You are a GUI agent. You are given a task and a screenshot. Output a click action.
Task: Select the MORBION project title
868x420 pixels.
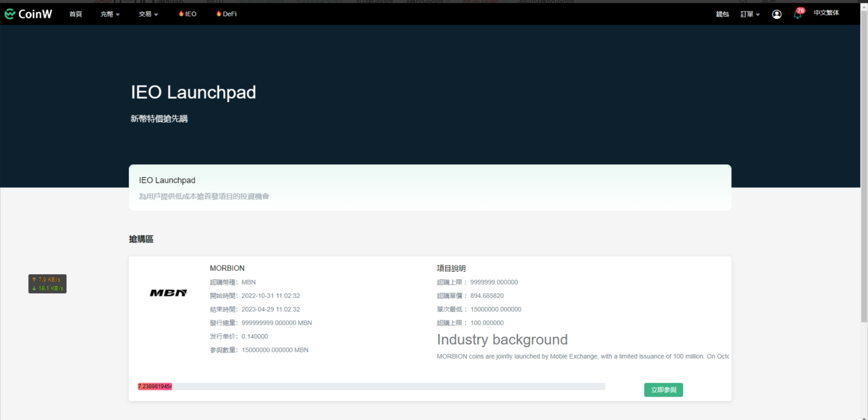click(x=227, y=268)
